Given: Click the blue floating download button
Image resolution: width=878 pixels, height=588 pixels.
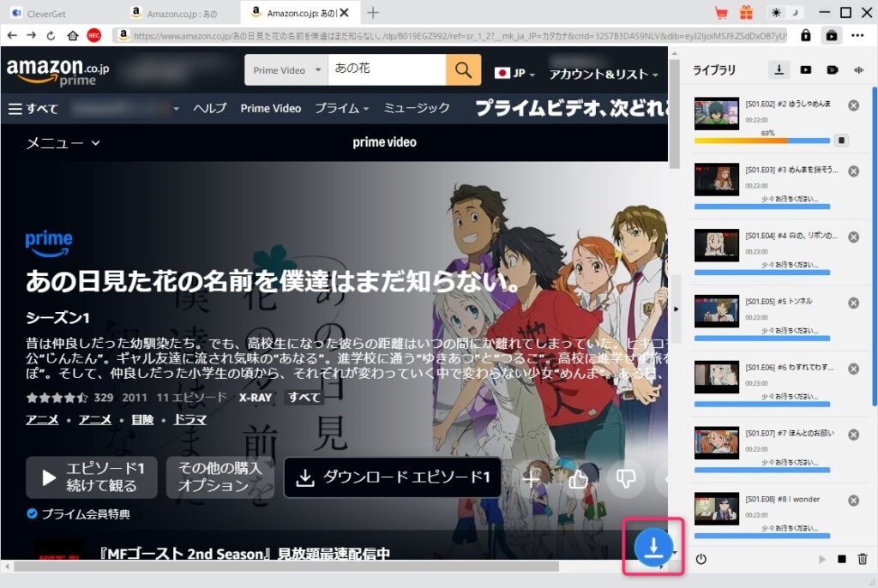Looking at the screenshot, I should point(652,547).
